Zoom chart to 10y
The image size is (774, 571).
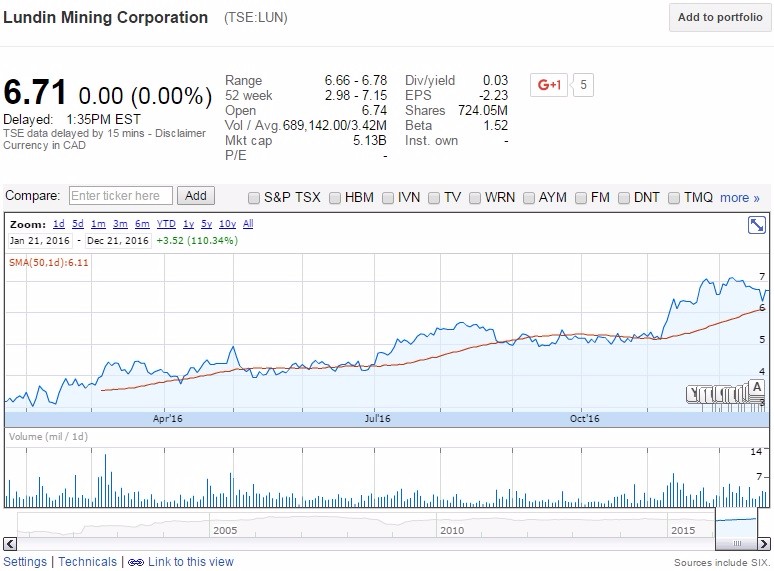tap(228, 224)
